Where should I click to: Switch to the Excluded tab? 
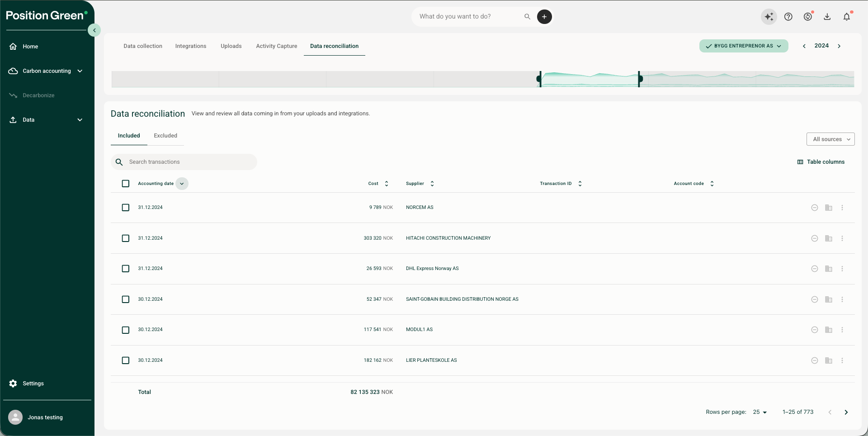click(165, 136)
